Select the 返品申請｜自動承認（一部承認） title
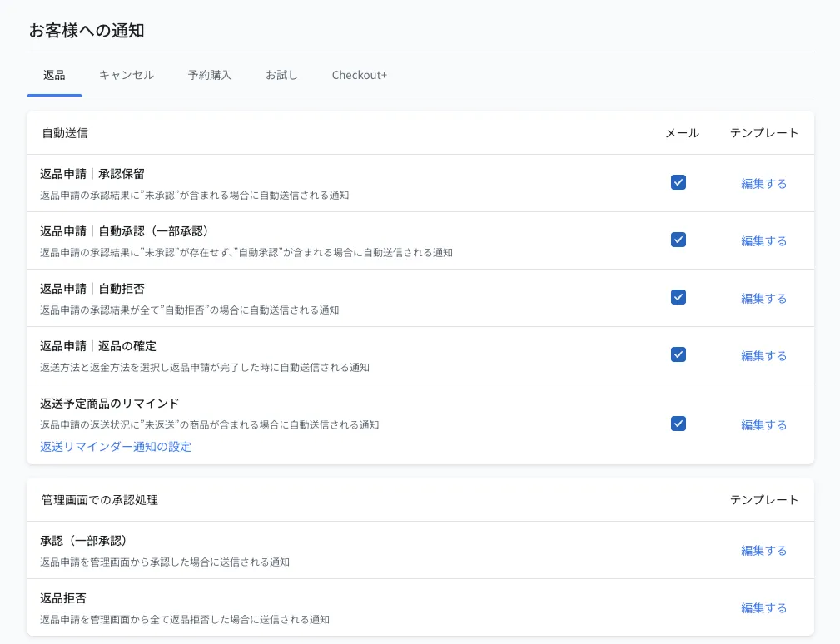 point(124,231)
